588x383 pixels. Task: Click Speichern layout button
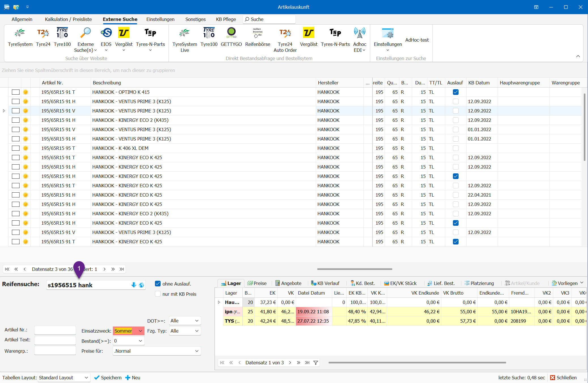click(108, 378)
